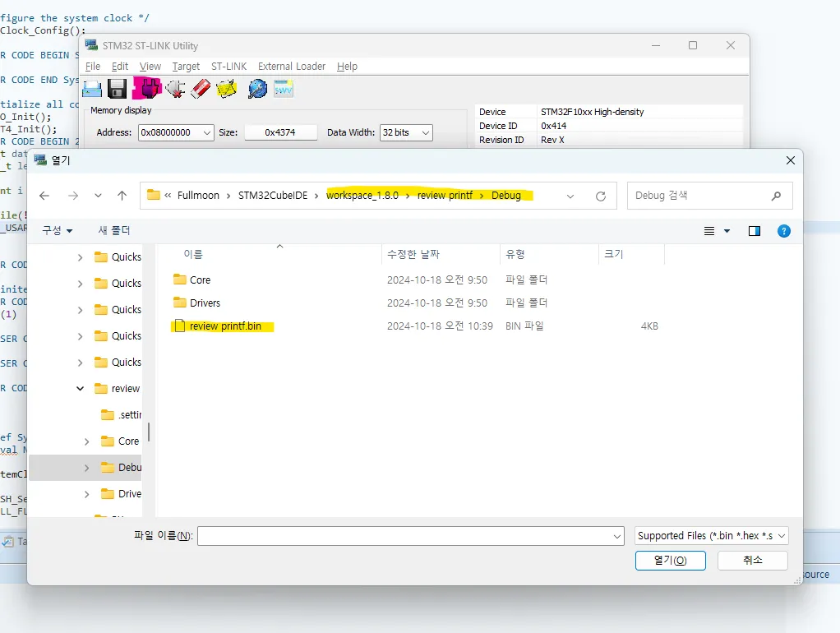Open the SWV viewer icon
The width and height of the screenshot is (840, 633).
[284, 89]
